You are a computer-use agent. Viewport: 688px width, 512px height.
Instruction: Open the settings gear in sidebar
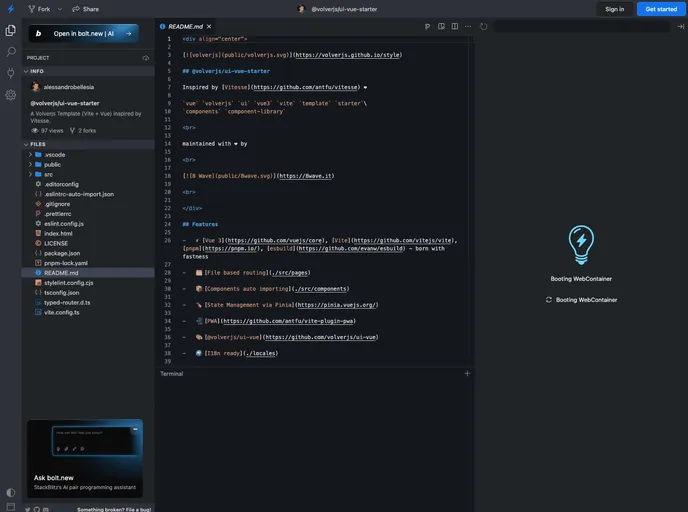coord(11,95)
